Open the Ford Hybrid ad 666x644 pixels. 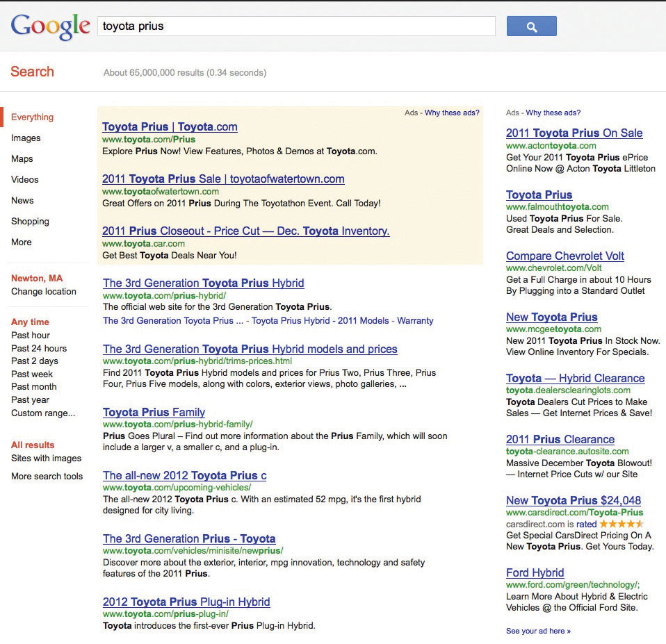pos(535,573)
